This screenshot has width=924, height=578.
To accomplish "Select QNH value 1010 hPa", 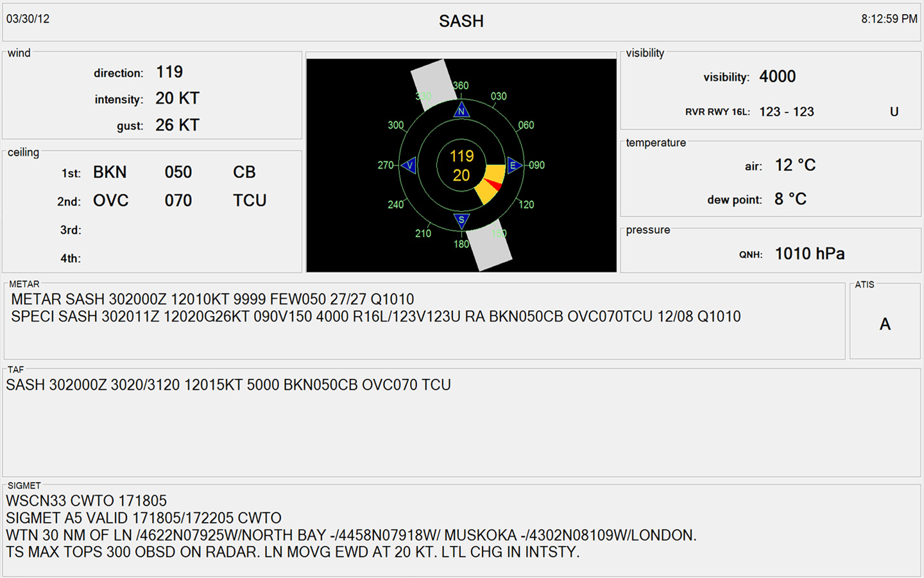I will pyautogui.click(x=810, y=254).
